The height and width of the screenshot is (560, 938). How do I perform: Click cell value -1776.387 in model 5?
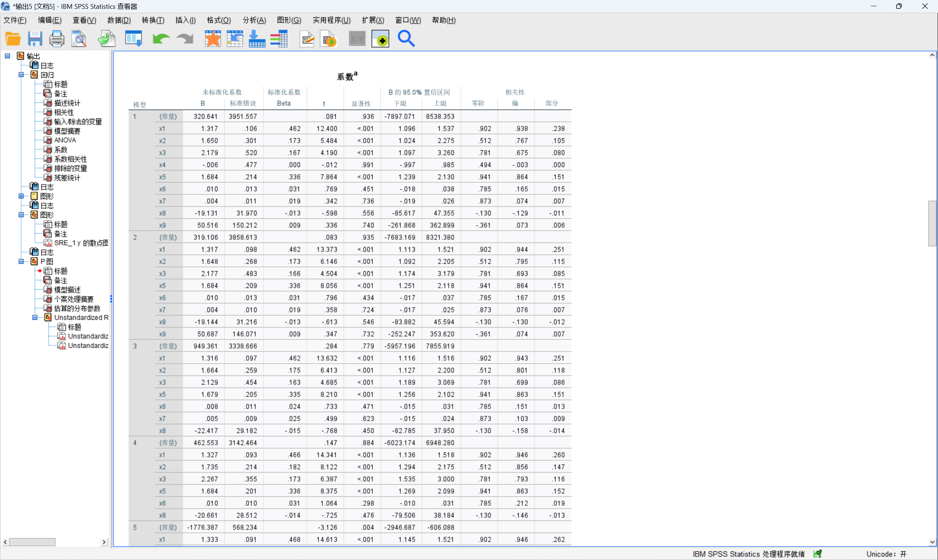click(203, 527)
